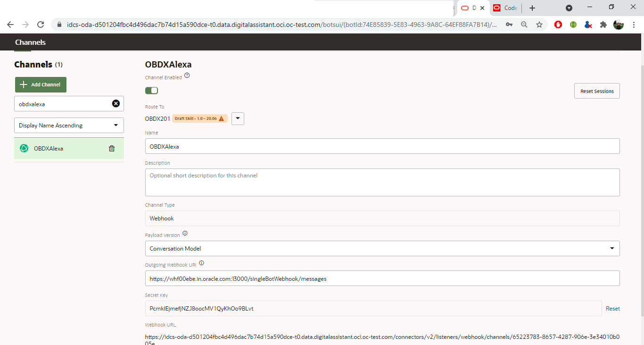Click the Channel Type Webhook field
Screen dimensions: 644x345
[382, 219]
